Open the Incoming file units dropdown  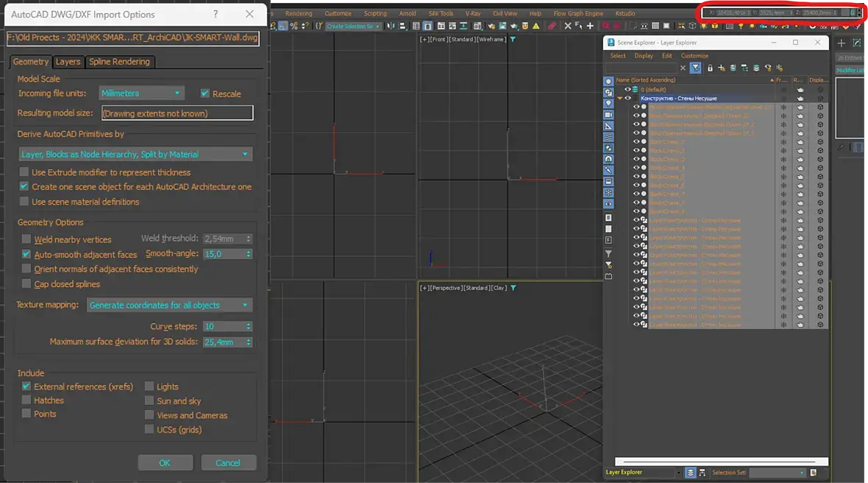(x=141, y=94)
